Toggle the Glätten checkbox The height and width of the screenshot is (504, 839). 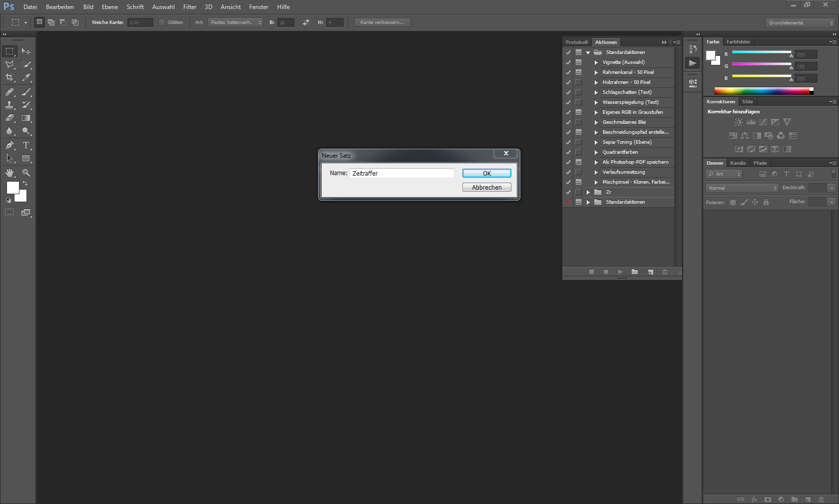(162, 22)
